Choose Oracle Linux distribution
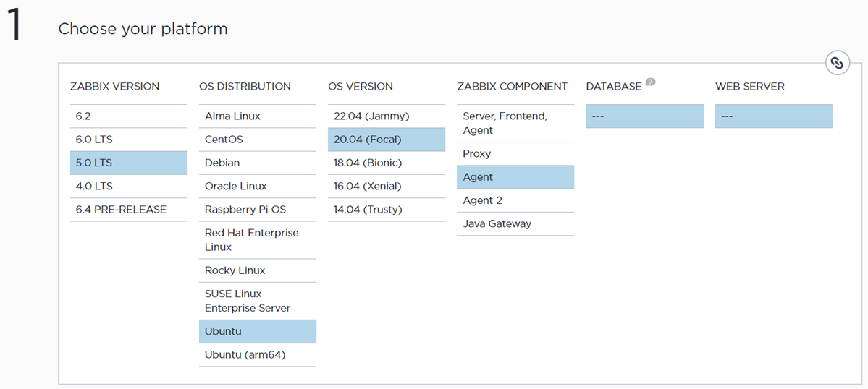The image size is (868, 389). click(x=258, y=187)
